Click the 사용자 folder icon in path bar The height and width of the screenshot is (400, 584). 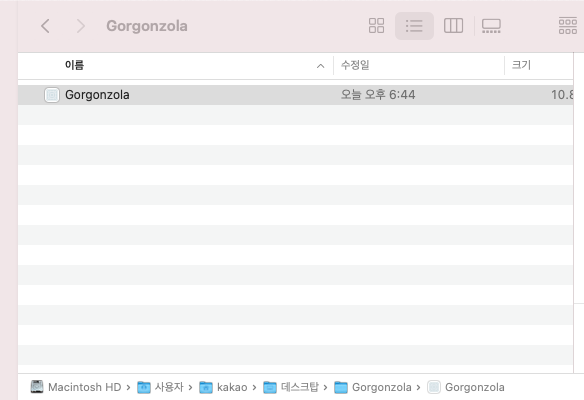[144, 387]
